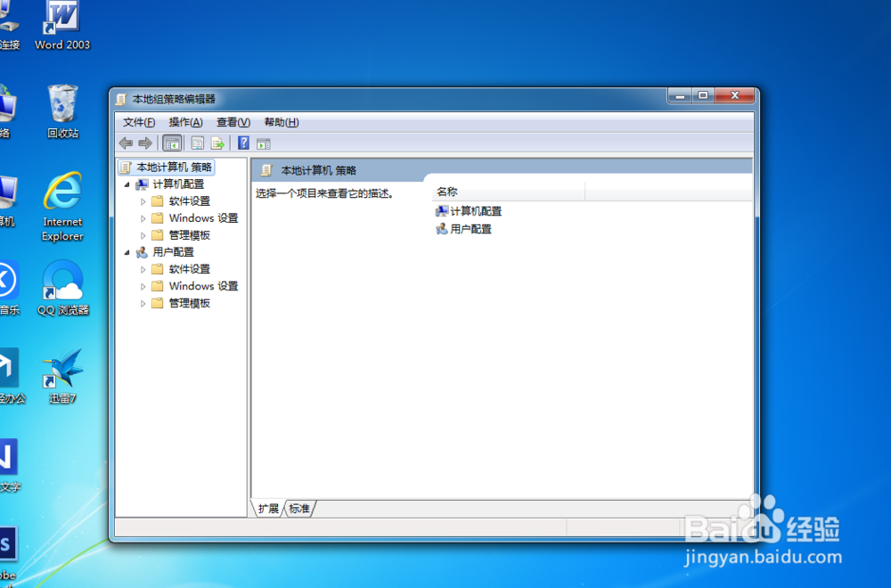This screenshot has height=588, width=891.
Task: Expand 管理模板 under 用户配置
Action: point(143,304)
